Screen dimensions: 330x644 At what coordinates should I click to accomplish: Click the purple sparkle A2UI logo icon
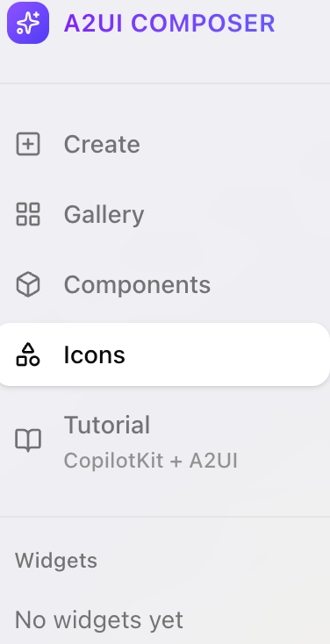pyautogui.click(x=28, y=23)
